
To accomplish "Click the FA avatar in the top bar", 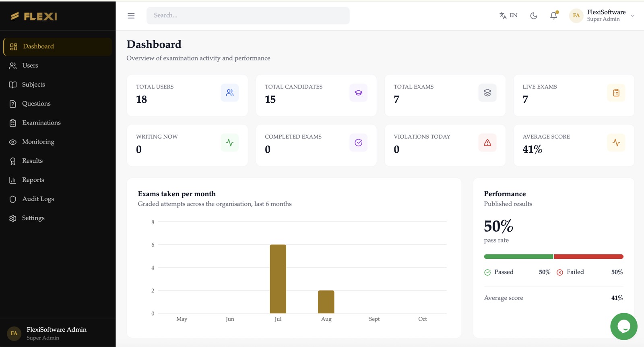I will coord(576,16).
